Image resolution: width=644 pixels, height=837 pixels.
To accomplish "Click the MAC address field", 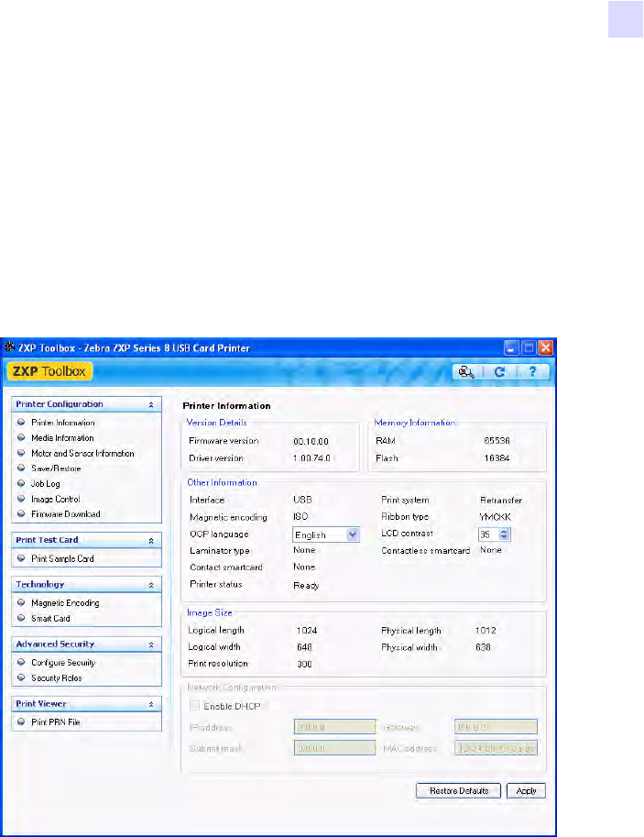I will [x=496, y=748].
